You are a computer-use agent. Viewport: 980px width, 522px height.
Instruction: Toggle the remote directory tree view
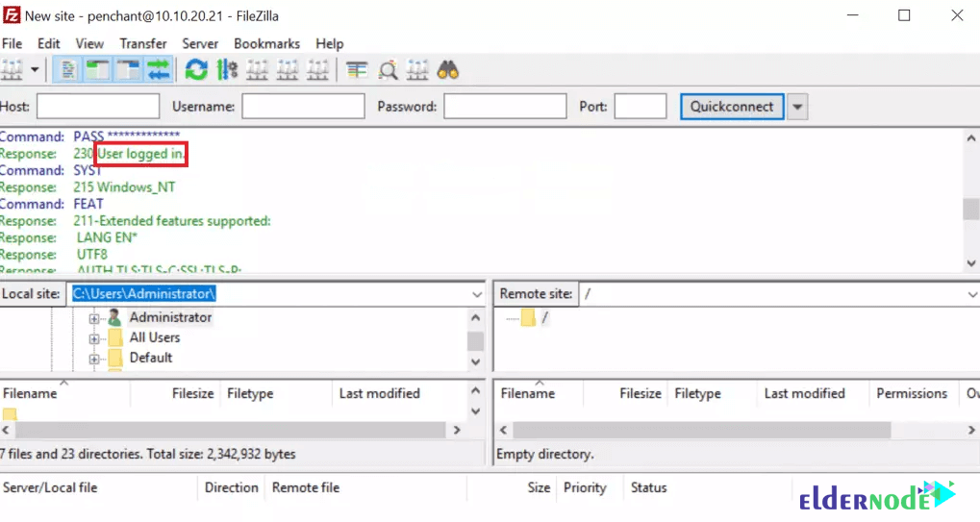coord(129,70)
